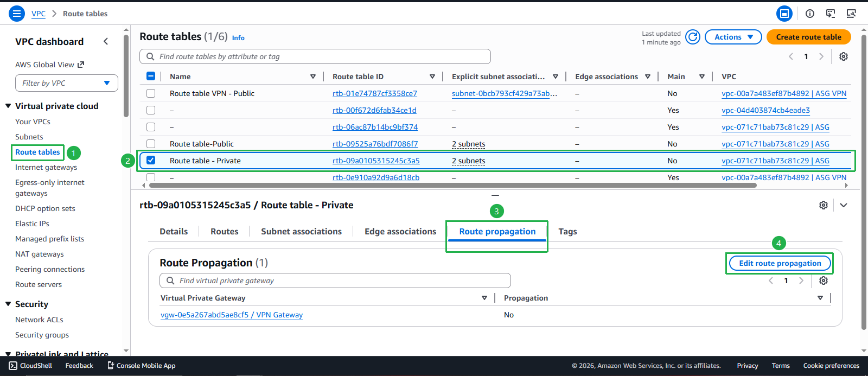
Task: Toggle the split panel view icon
Action: (784, 14)
